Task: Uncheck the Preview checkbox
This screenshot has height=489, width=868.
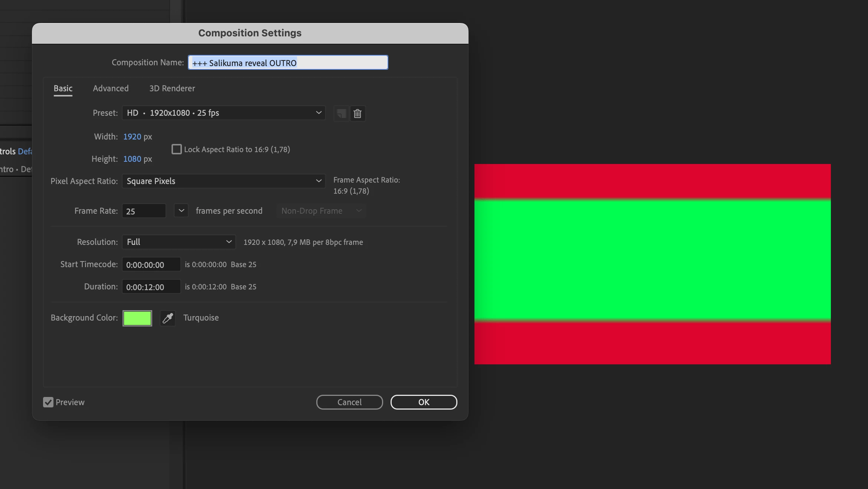Action: tap(48, 402)
